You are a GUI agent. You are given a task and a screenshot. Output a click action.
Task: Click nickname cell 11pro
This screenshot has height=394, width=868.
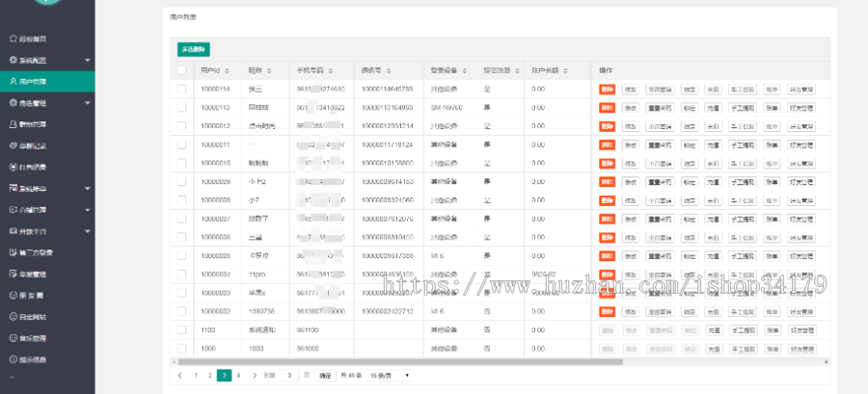[x=258, y=275]
